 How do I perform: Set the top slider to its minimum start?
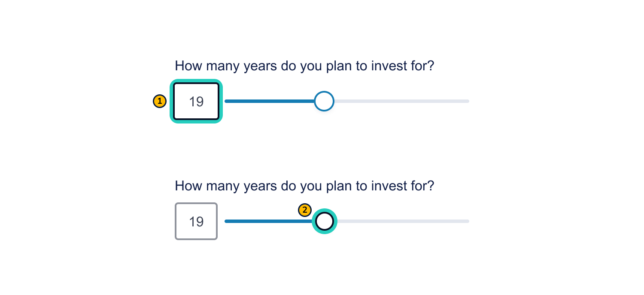point(226,101)
